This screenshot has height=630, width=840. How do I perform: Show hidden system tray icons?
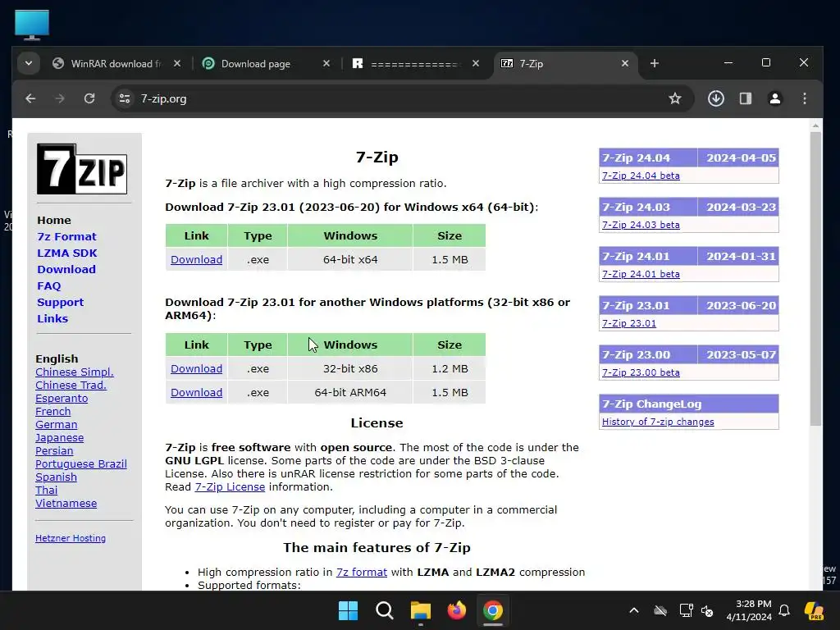tap(634, 610)
